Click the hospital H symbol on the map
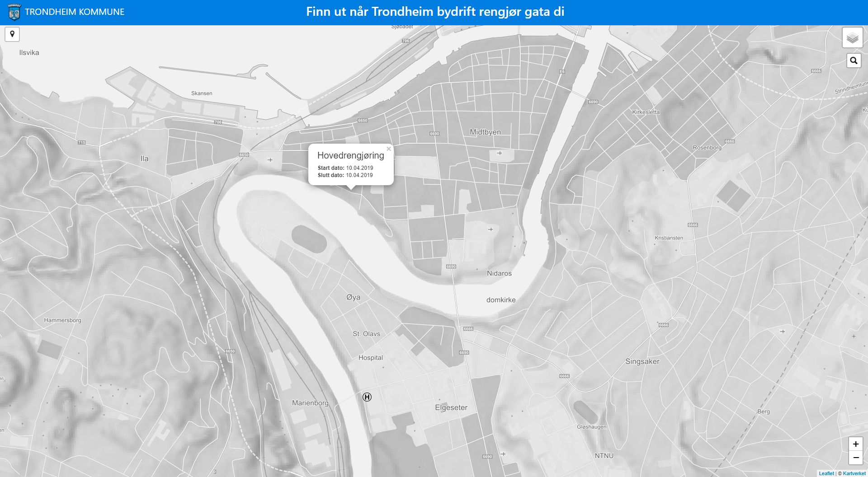Image resolution: width=868 pixels, height=477 pixels. coord(367,397)
